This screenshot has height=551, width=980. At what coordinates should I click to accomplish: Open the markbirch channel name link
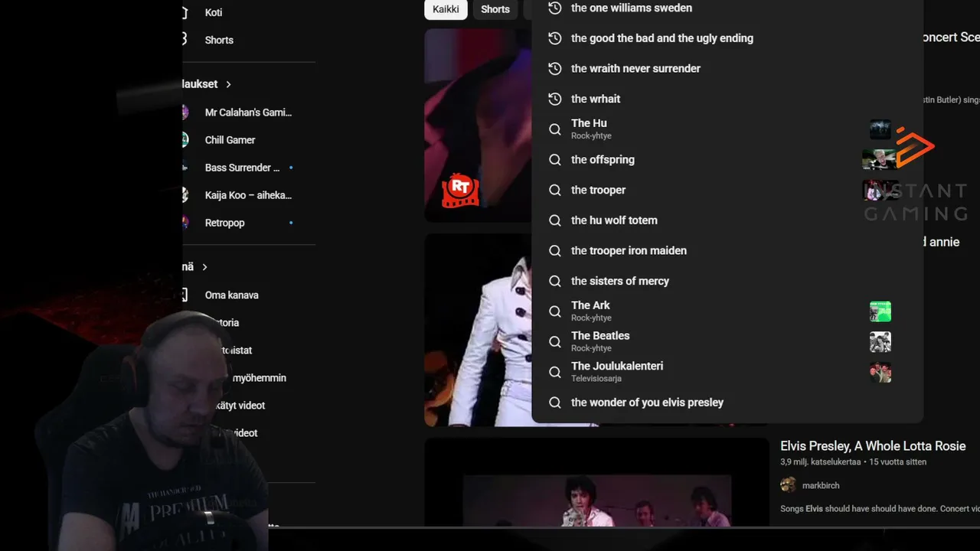821,485
